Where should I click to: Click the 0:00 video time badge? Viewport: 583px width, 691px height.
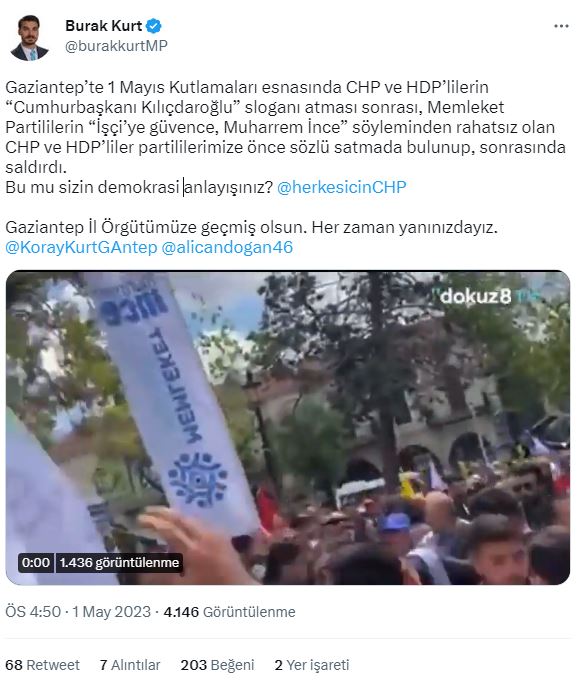[x=36, y=563]
